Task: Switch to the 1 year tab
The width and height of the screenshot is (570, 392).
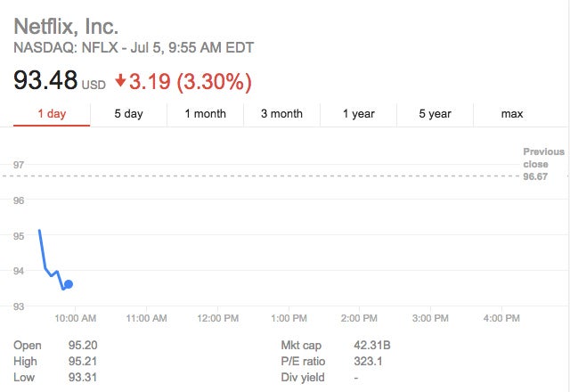Action: pyautogui.click(x=359, y=114)
